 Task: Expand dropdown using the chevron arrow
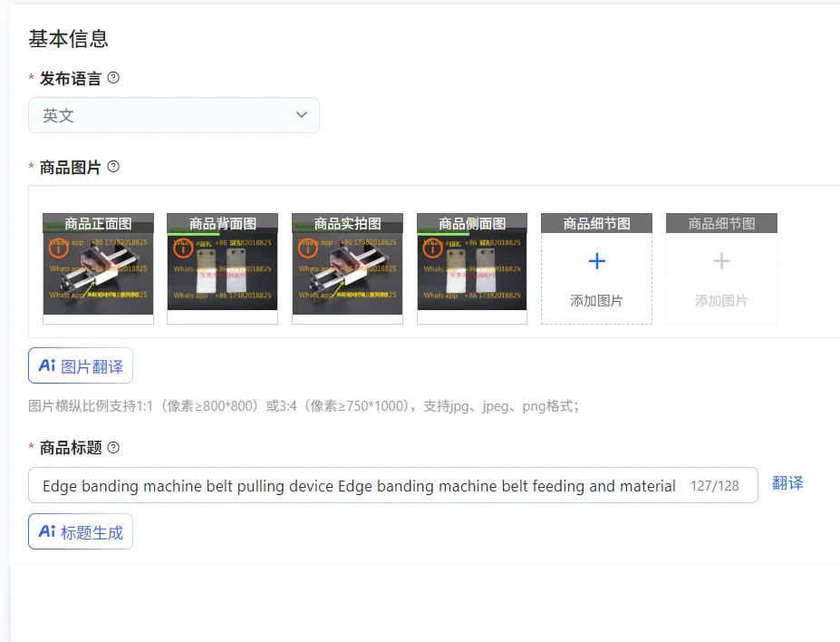point(302,115)
